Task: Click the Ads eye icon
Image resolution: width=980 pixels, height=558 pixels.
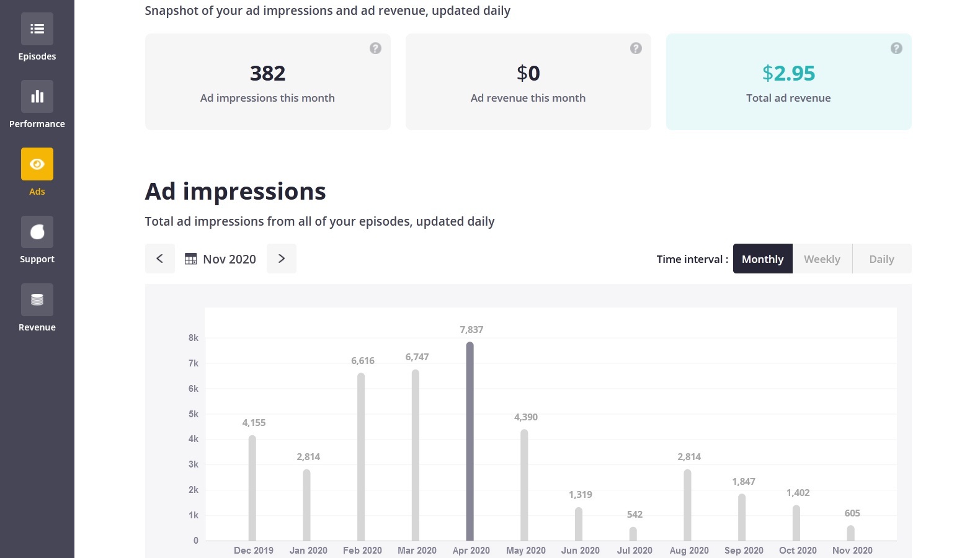Action: click(x=37, y=164)
